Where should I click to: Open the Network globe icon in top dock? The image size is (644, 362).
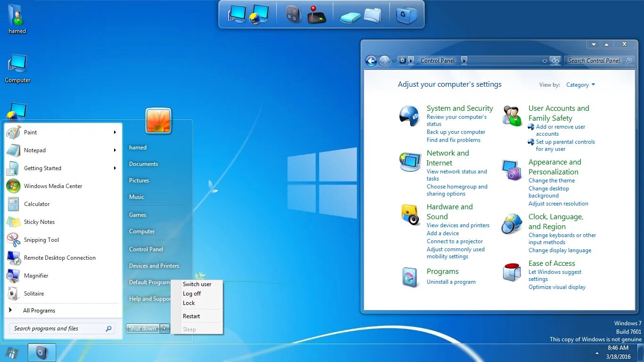click(259, 14)
